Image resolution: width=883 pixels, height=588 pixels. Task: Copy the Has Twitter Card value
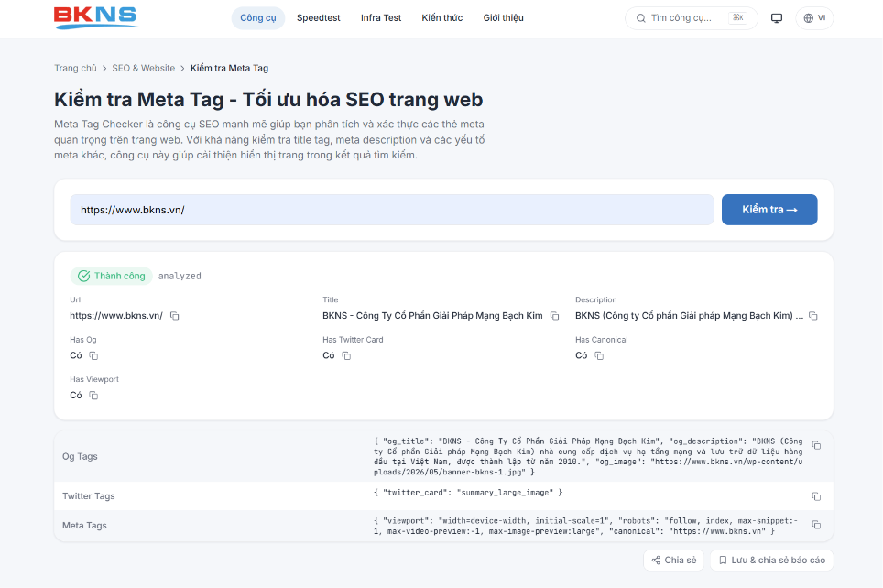(x=346, y=356)
